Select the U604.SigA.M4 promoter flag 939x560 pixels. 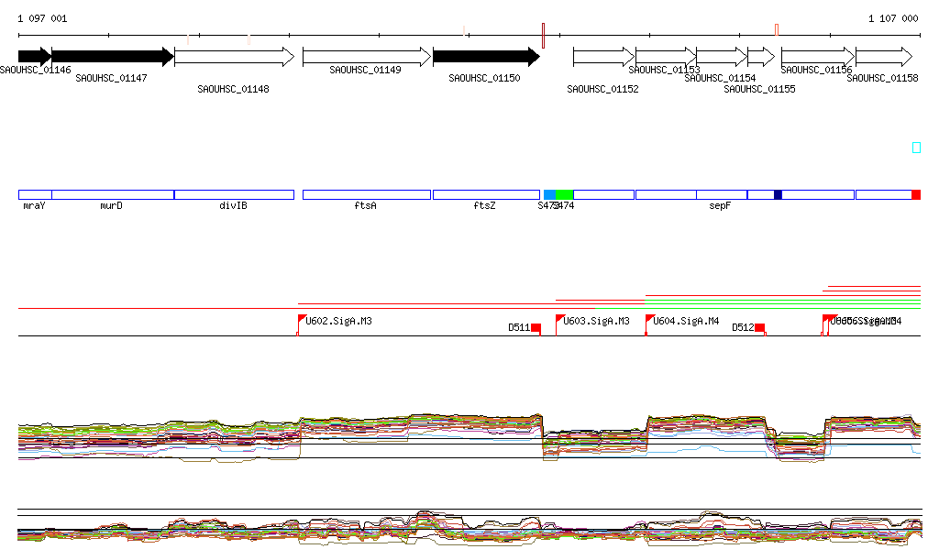point(649,321)
